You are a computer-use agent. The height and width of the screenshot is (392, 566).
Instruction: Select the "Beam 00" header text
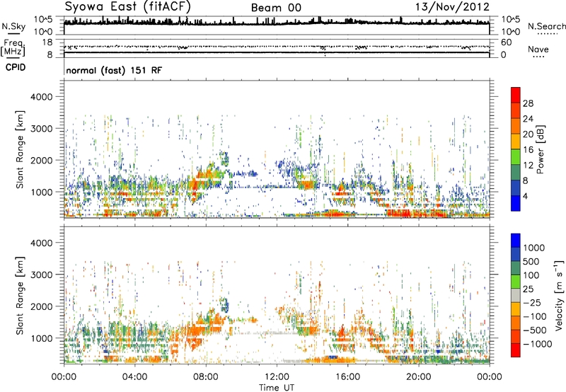point(276,8)
